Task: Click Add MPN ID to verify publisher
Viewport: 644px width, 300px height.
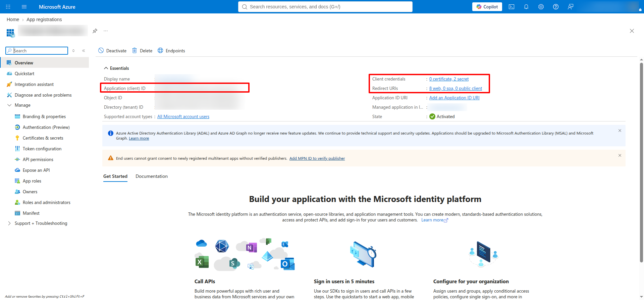Action: pos(317,158)
